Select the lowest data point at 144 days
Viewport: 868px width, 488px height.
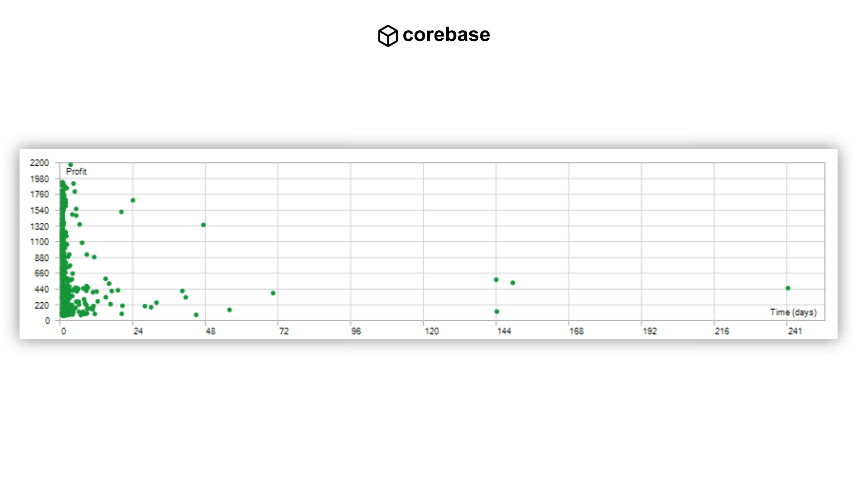496,312
